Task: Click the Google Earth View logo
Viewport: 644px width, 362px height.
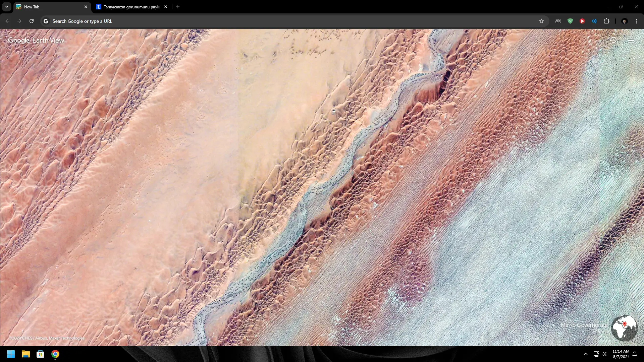Action: pos(36,41)
